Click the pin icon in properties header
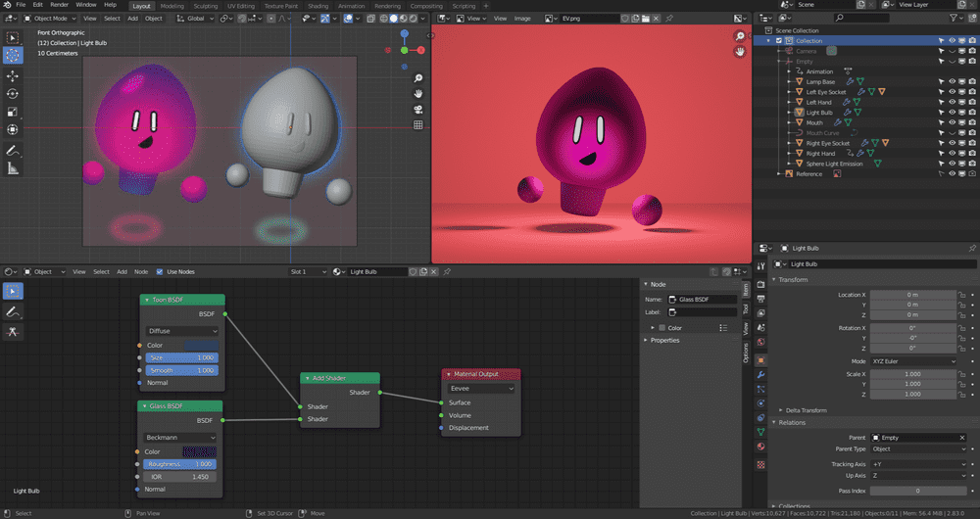Screen dimensions: 980x519 (972, 248)
